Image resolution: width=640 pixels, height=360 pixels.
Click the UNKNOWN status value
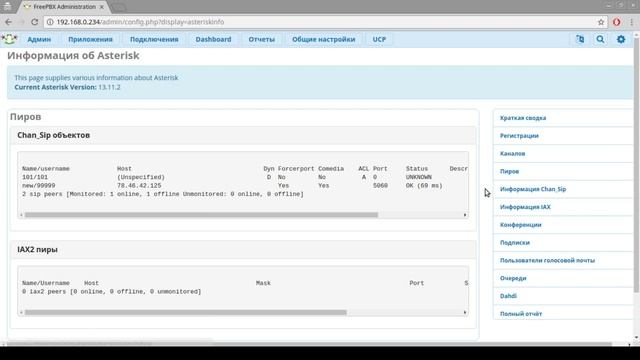[x=418, y=177]
